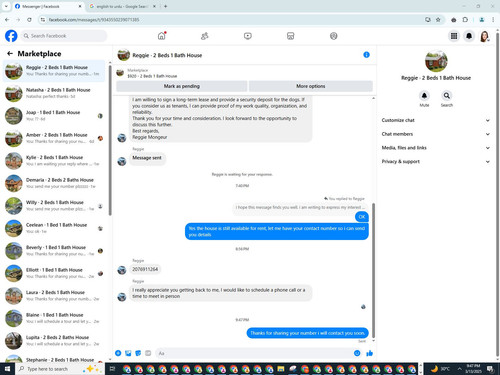The width and height of the screenshot is (500, 375).
Task: Open Windows Start menu
Action: click(x=7, y=369)
